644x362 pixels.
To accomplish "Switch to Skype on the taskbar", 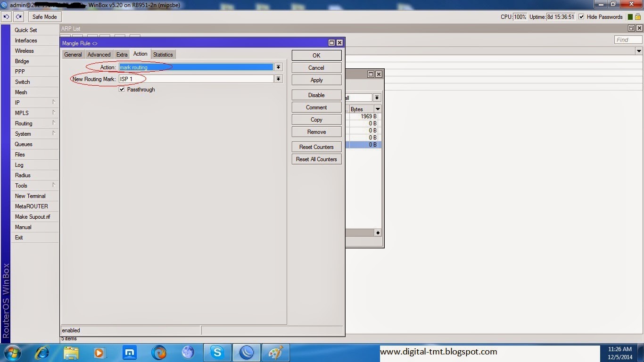I will point(217,353).
